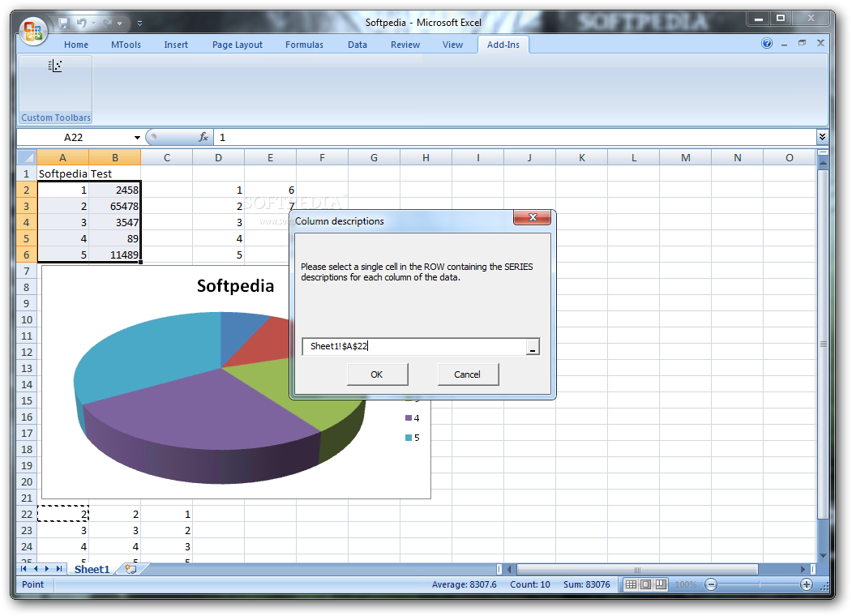The width and height of the screenshot is (852, 616).
Task: Cancel the Column descriptions dialog
Action: click(467, 374)
